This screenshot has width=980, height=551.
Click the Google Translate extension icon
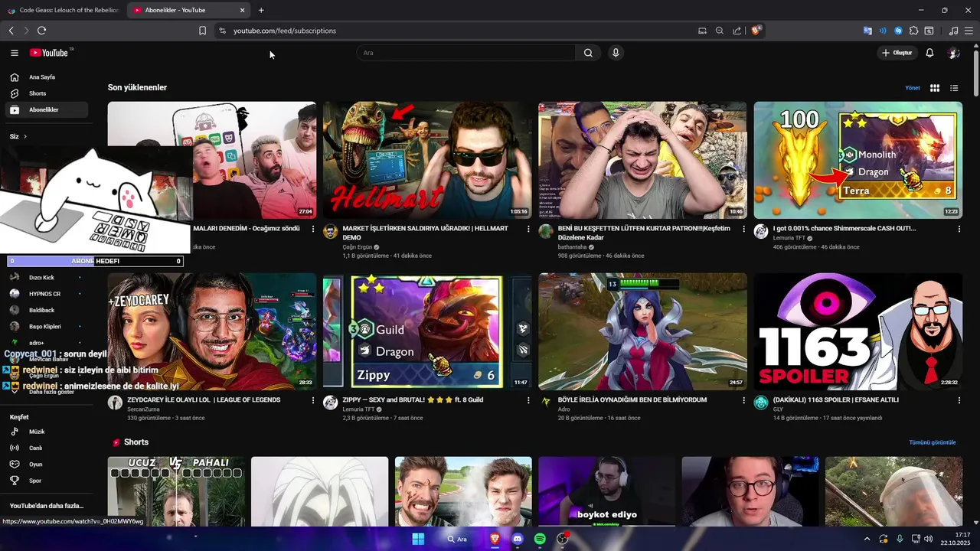tap(867, 31)
